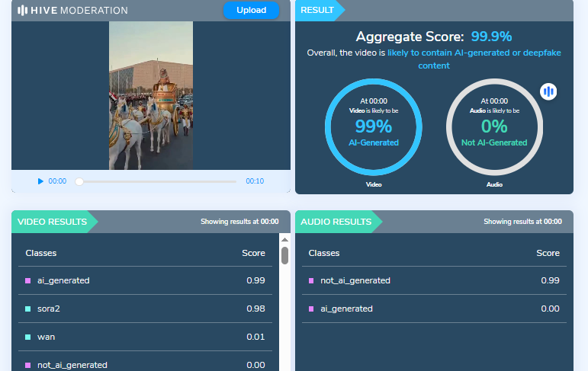Screen dimensions: 588x371
Task: Click the 00:10 video duration timestamp
Action: pyautogui.click(x=255, y=181)
